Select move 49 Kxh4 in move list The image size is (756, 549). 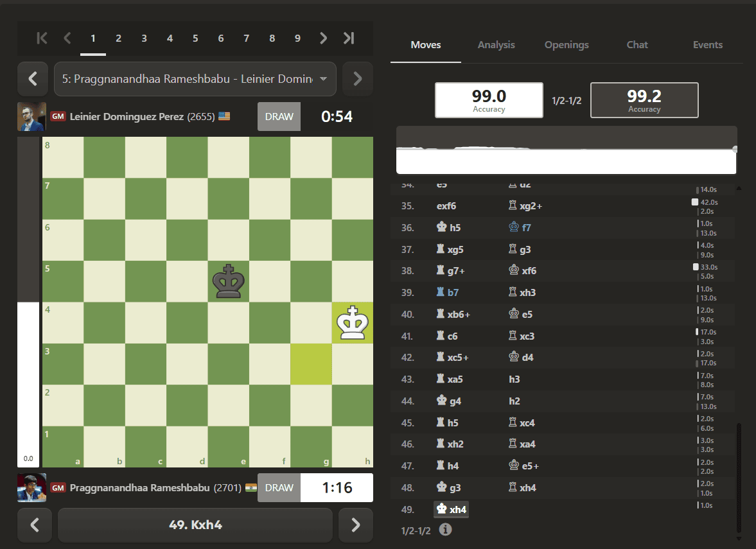[x=452, y=509]
